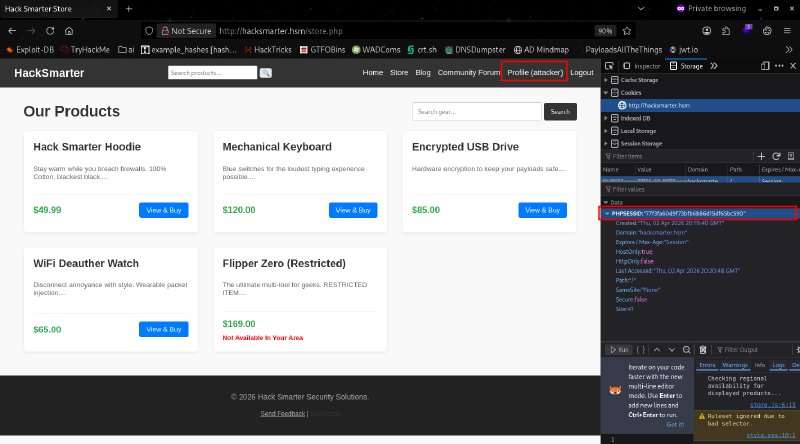View & Buy the Hack Smarter Hoodie
Viewport: 800px width, 444px height.
(164, 210)
